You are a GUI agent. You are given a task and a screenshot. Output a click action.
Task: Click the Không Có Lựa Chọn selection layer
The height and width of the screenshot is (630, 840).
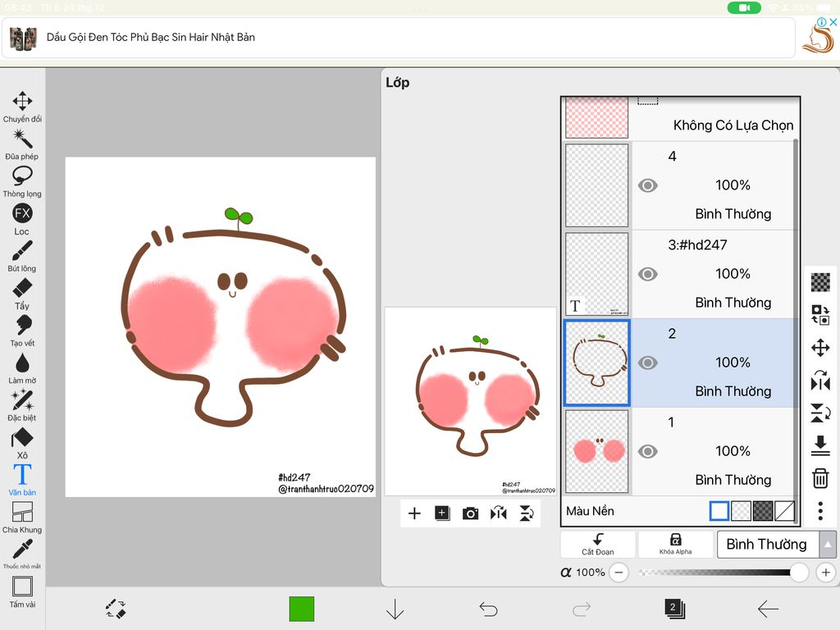point(681,118)
